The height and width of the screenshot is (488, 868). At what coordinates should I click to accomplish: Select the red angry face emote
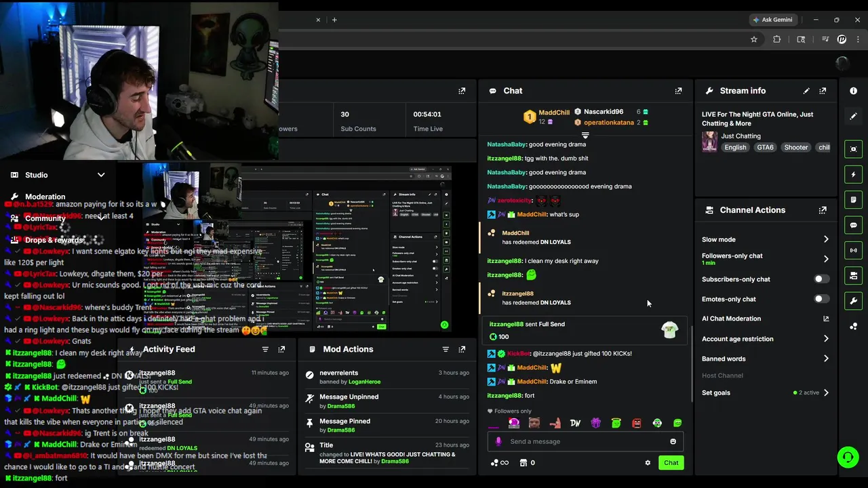(636, 423)
